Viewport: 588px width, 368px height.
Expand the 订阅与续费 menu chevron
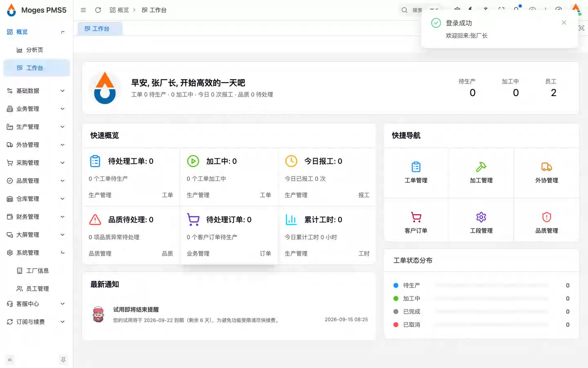(x=62, y=322)
